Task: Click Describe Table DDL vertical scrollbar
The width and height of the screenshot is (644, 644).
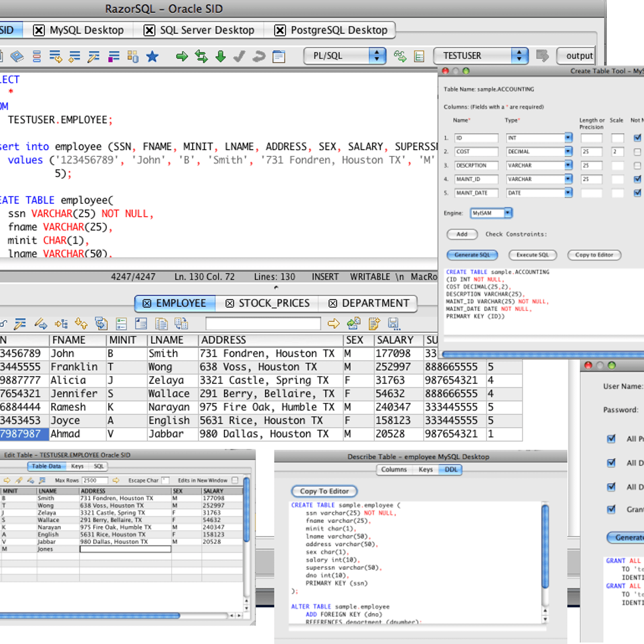Action: [545, 546]
